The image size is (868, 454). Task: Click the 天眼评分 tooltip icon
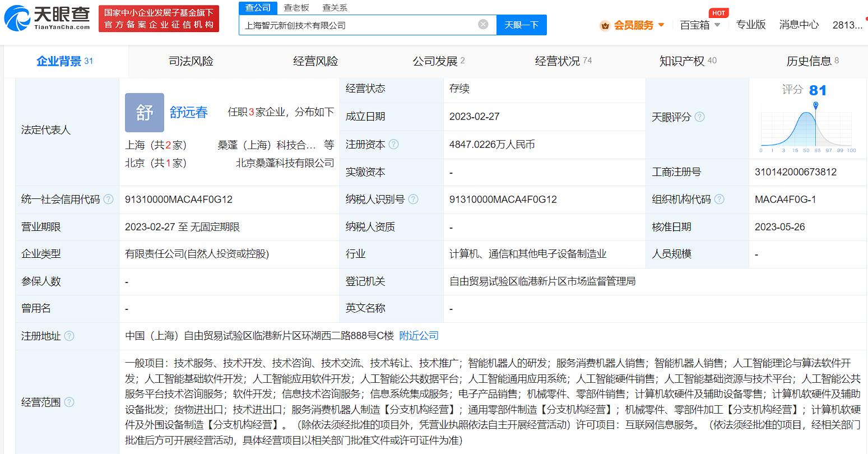click(699, 117)
